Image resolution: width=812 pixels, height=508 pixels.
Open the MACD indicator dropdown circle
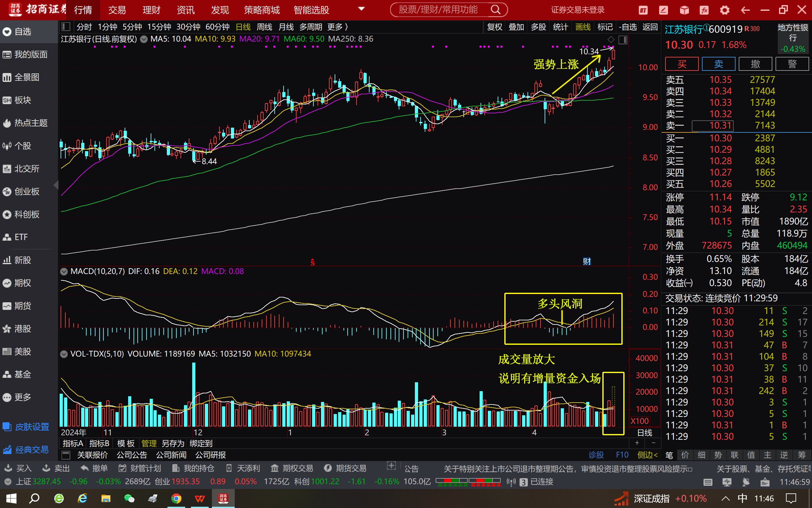coord(63,271)
